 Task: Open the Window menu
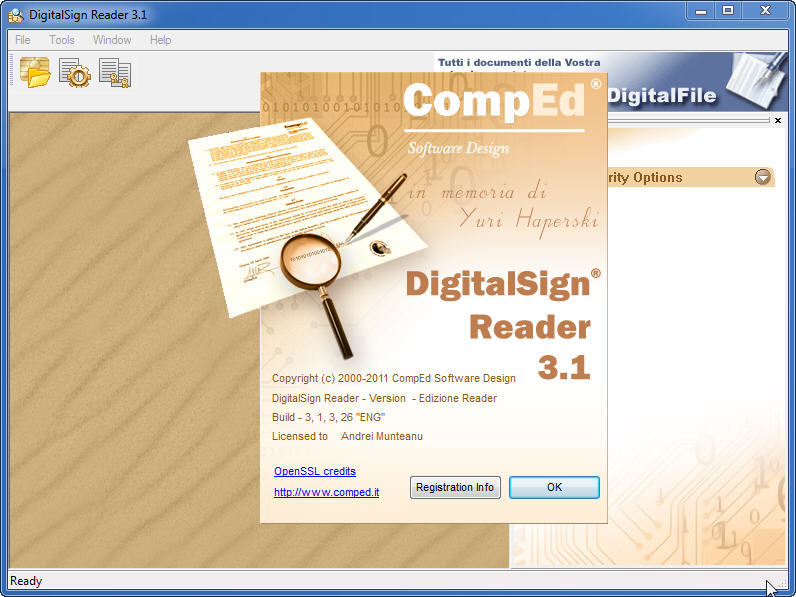[x=112, y=40]
